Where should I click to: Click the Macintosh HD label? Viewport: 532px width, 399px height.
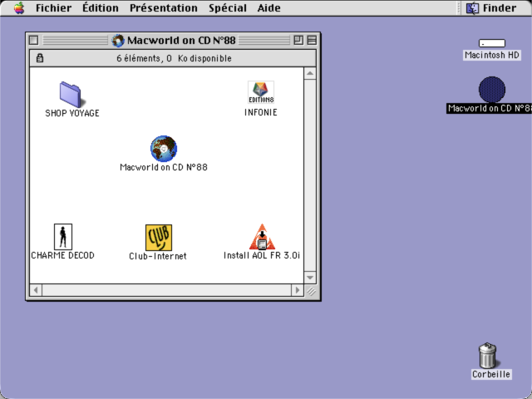[492, 55]
